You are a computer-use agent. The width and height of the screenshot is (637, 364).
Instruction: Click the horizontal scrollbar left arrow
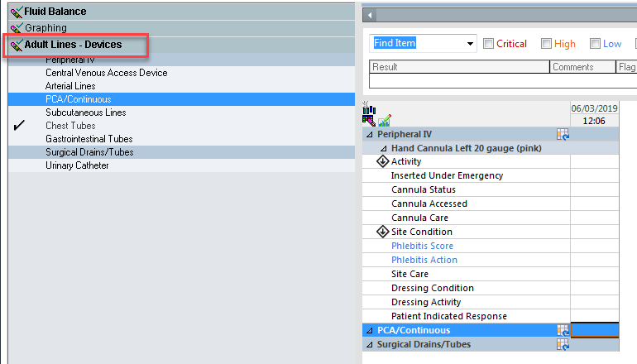tap(370, 16)
